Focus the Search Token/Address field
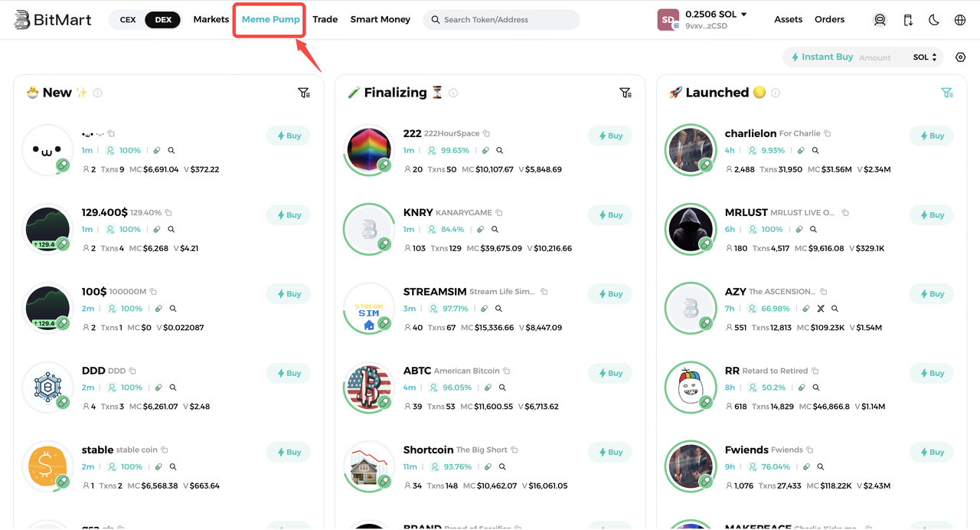980x530 pixels. (501, 20)
